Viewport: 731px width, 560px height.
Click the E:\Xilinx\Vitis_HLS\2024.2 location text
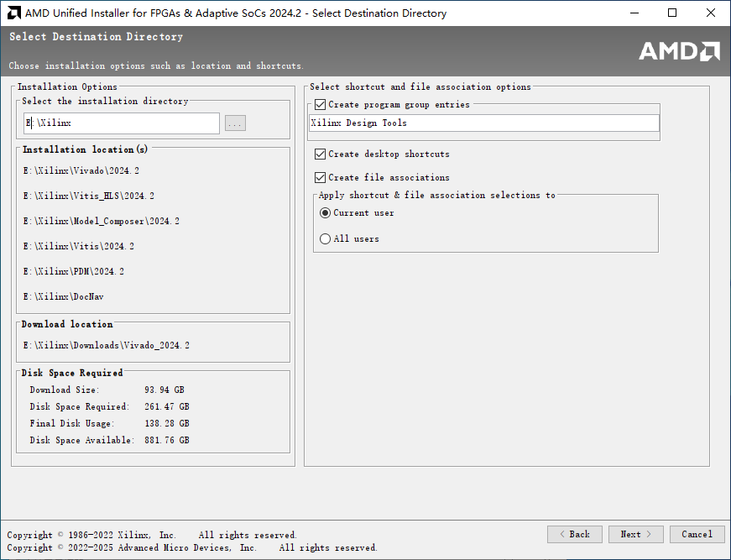(89, 196)
